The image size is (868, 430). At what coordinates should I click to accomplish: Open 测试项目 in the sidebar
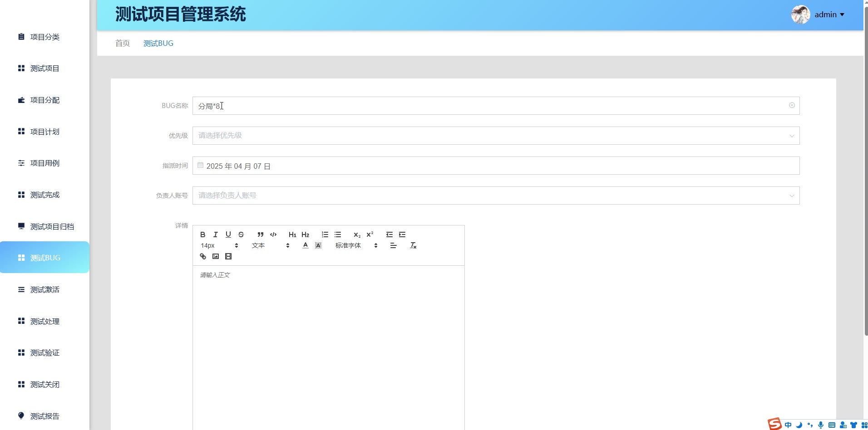(44, 68)
